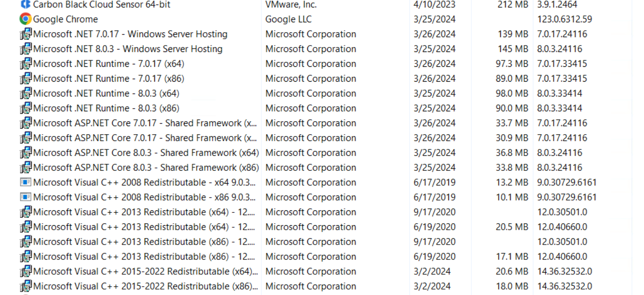Screen dimensions: 644x295
Task: Click icon for Visual C++ 2008 x86 Redistributable
Action: (25, 197)
